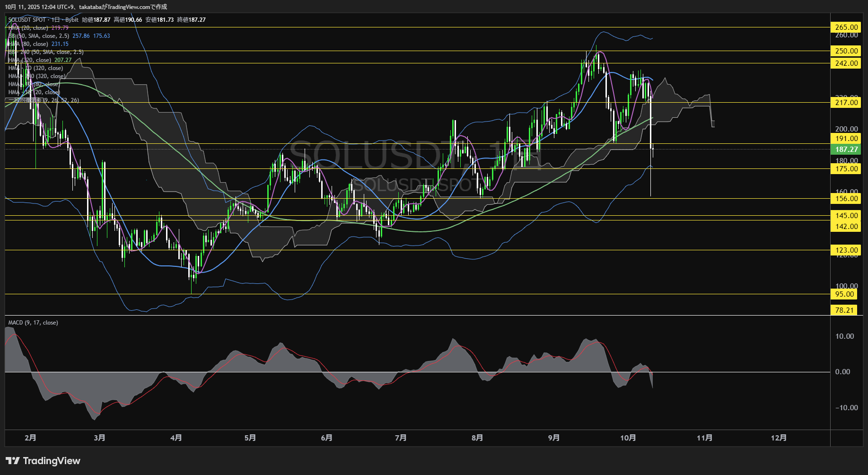Select the 265.00 price level label
The height and width of the screenshot is (475, 868).
[x=846, y=27]
